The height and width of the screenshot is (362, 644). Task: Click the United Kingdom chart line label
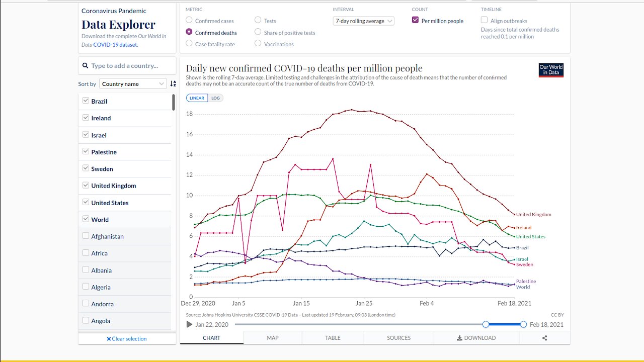coord(533,215)
